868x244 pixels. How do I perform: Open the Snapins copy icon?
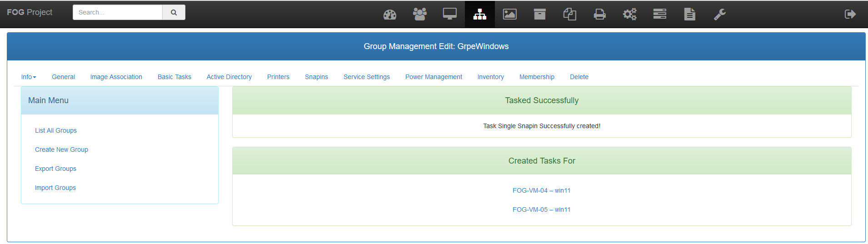pyautogui.click(x=569, y=15)
